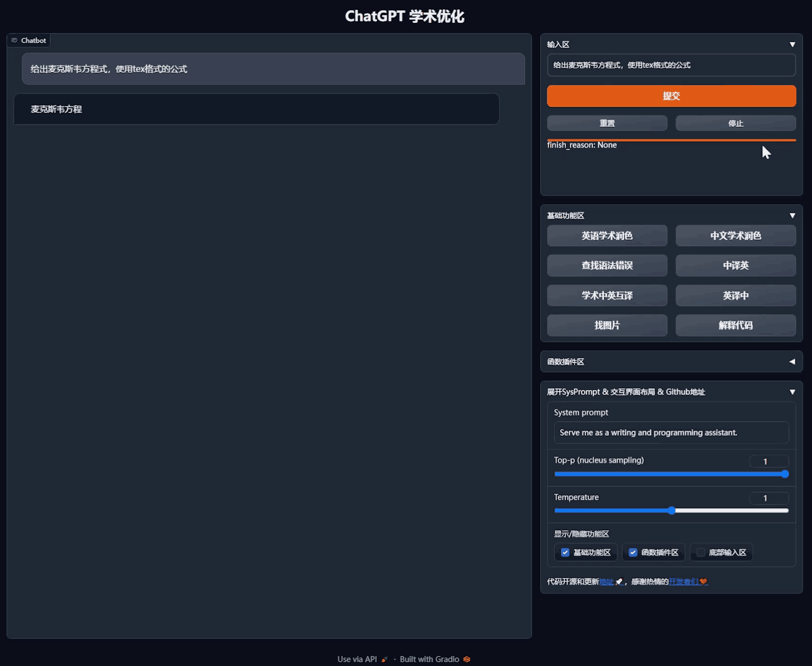Adjust the Temperature slider handle
812x666 pixels.
[672, 511]
